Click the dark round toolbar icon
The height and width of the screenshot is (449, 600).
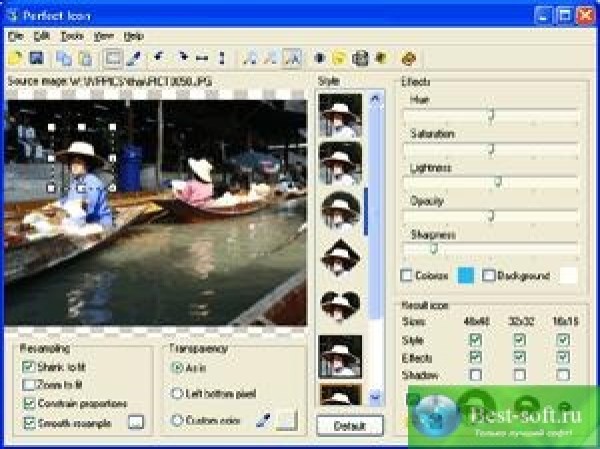coord(320,58)
